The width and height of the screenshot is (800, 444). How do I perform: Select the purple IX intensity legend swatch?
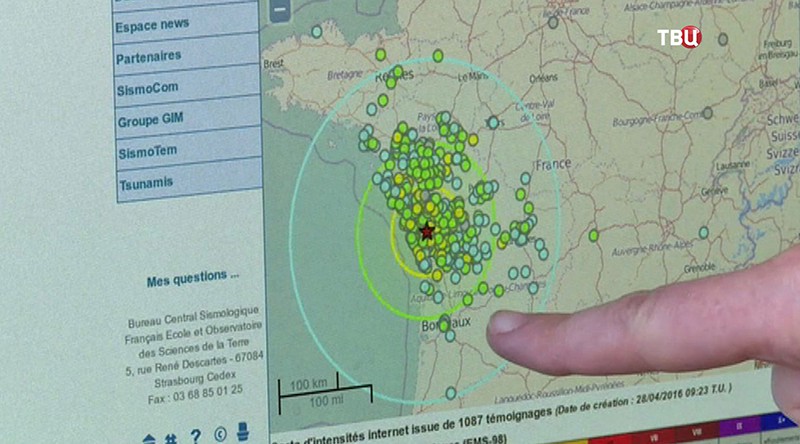point(739,425)
